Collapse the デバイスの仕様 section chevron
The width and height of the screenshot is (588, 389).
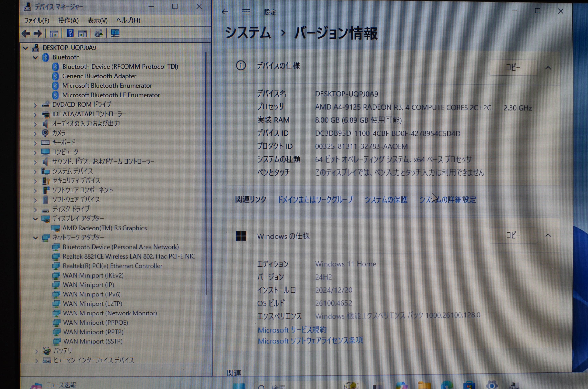(x=548, y=68)
